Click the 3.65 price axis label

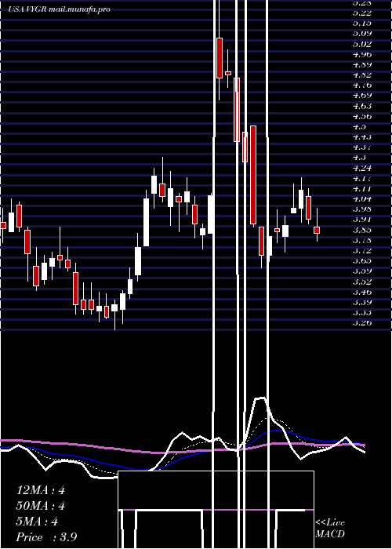tap(362, 261)
